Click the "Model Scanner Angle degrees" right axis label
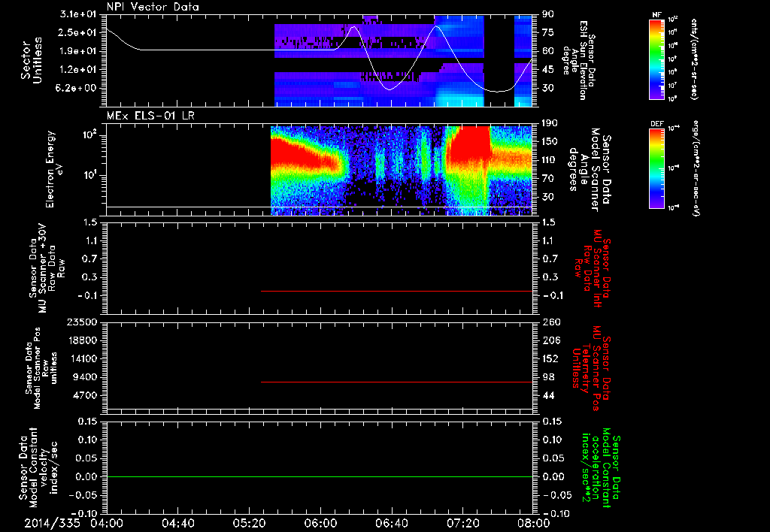Image resolution: width=770 pixels, height=532 pixels. tap(589, 169)
